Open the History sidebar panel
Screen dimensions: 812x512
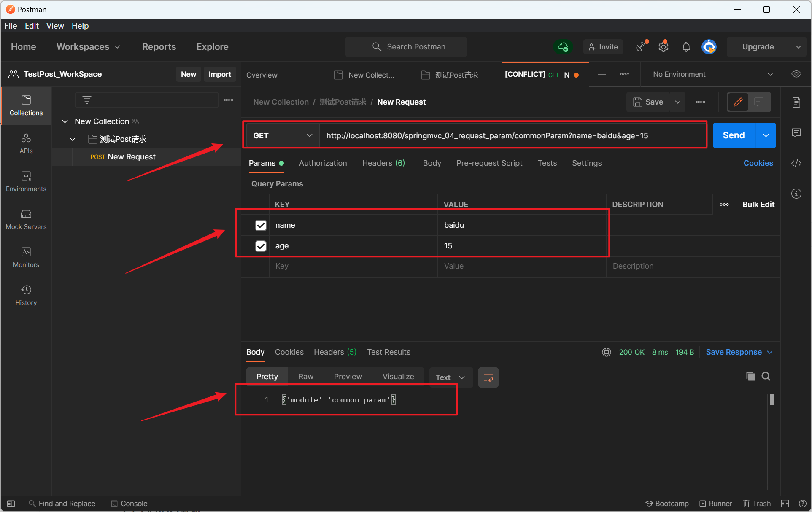[x=26, y=295]
